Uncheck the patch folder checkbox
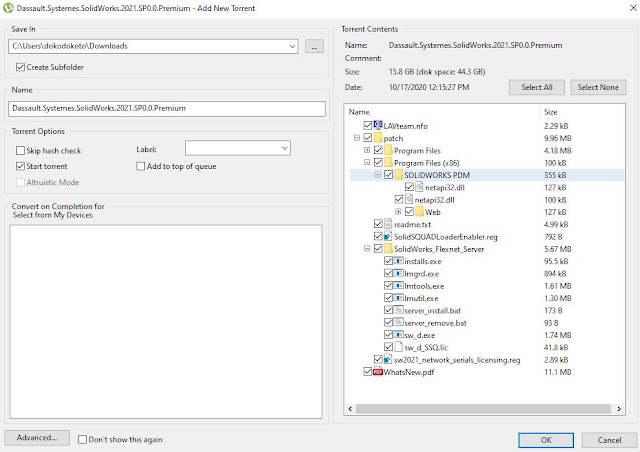Screen dimensions: 640x452 point(368,138)
